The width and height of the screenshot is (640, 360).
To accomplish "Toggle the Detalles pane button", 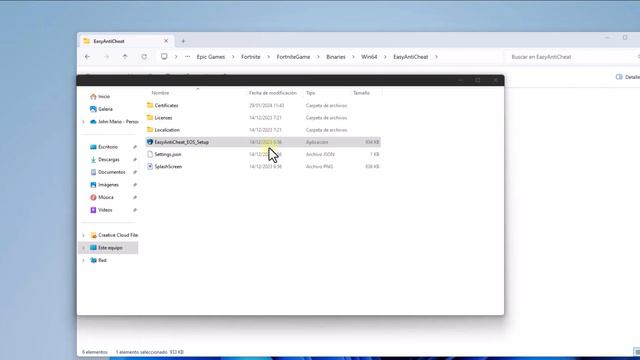I will point(628,77).
